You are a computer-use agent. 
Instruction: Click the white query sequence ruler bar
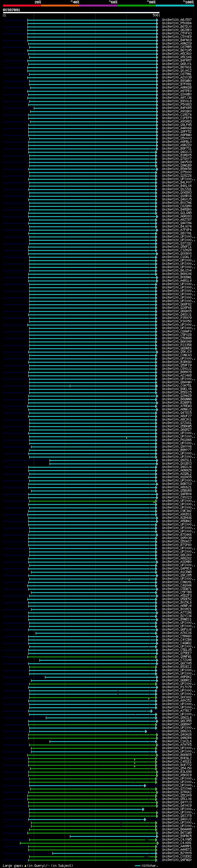(x=81, y=12)
